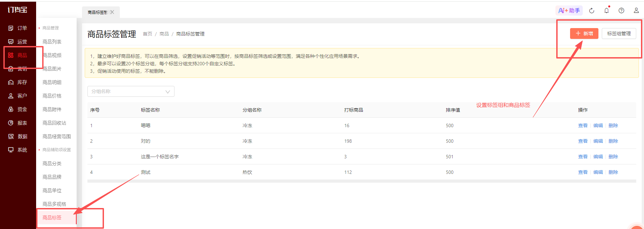Screen dimensions: 644x229
Task: Click the 打标商品 column header
Action: click(354, 110)
